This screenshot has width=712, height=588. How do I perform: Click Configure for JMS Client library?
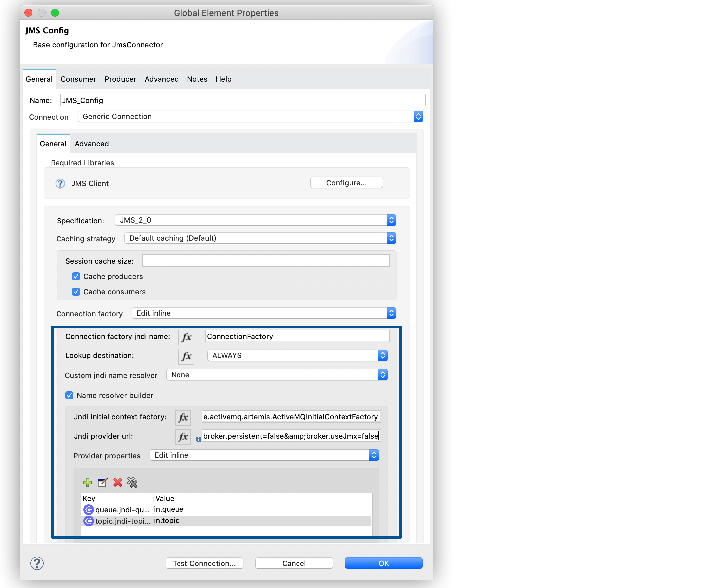point(346,183)
